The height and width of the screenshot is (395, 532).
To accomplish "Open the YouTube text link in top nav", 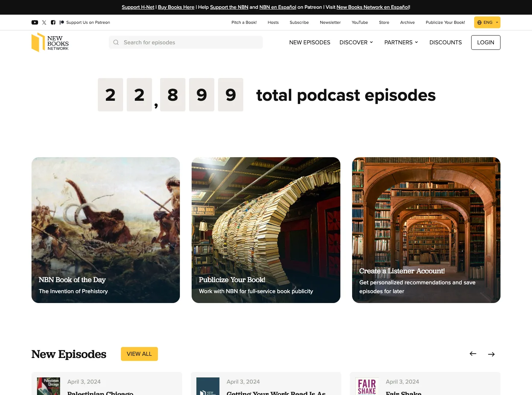I will 360,22.
